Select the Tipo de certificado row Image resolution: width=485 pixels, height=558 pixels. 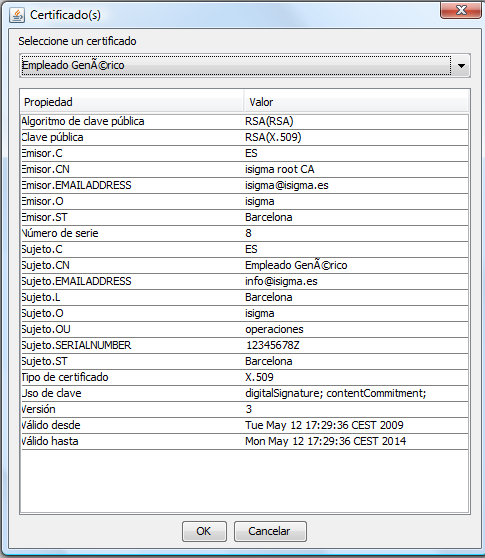coord(245,377)
